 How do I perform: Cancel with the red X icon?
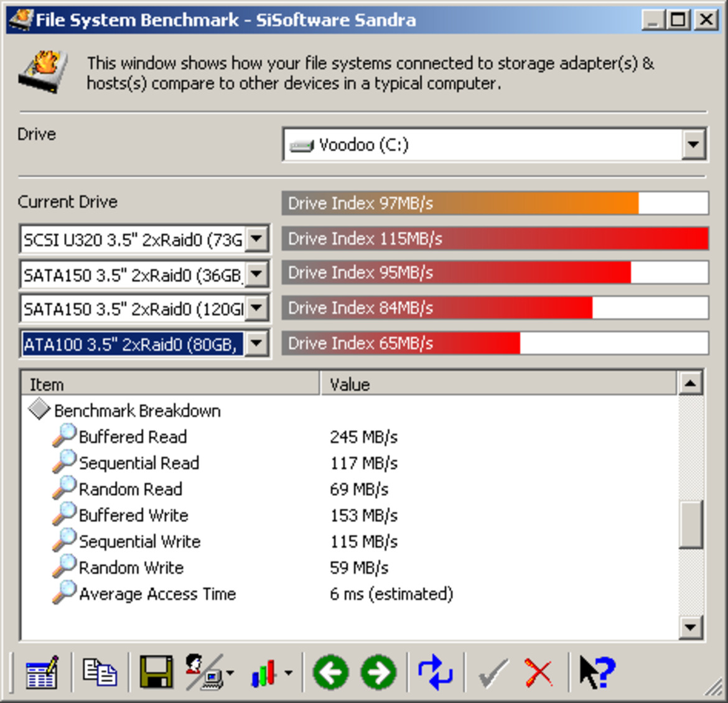tap(539, 673)
